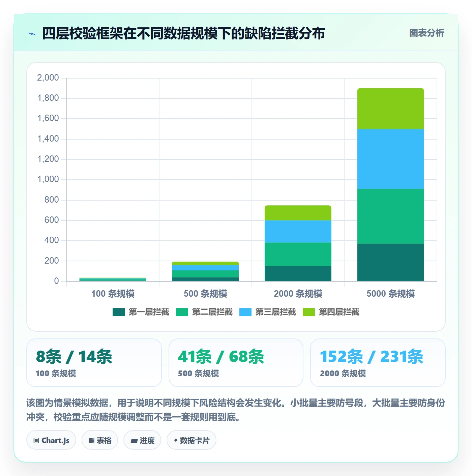Click the 图表分析 label in the header
This screenshot has height=476, width=472.
tap(426, 33)
